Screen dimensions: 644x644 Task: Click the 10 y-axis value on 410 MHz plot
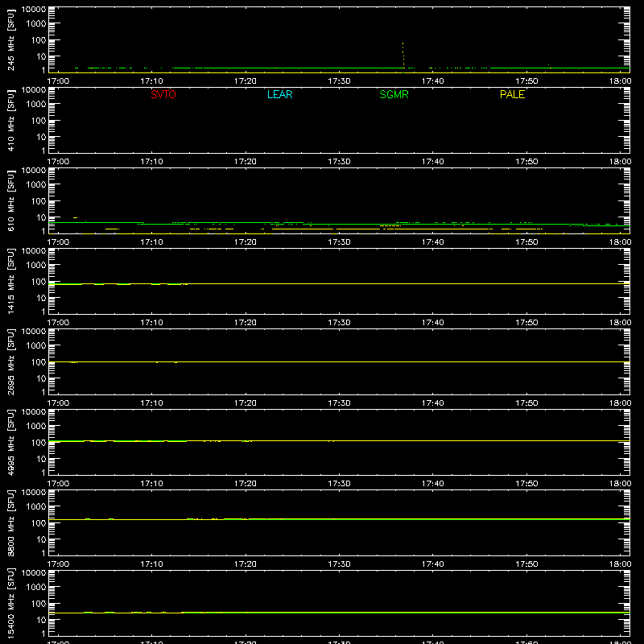(x=41, y=137)
